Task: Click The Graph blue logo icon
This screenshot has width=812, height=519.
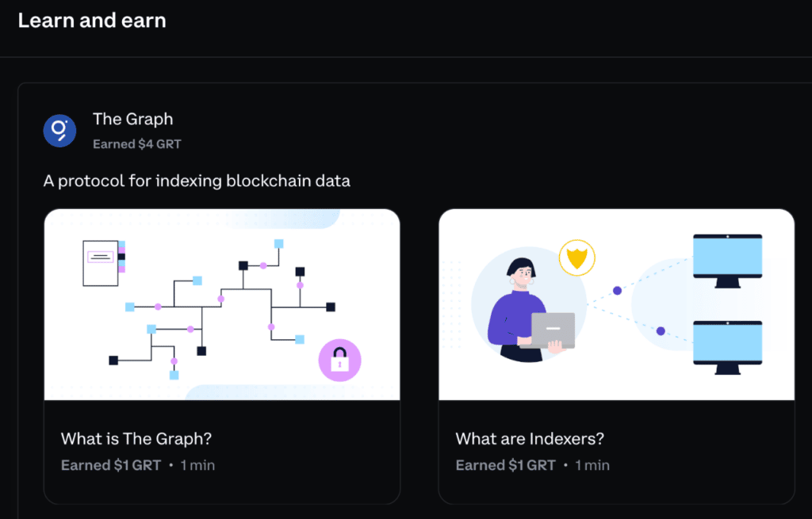Action: pyautogui.click(x=59, y=131)
